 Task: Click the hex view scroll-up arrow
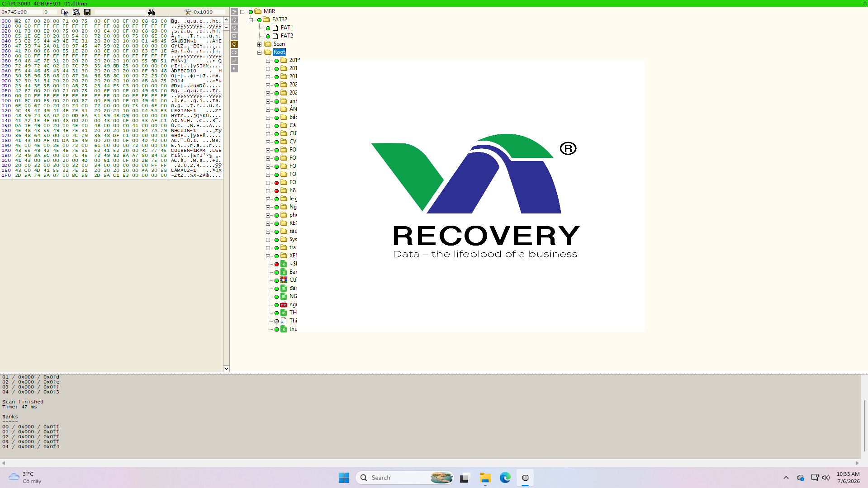tap(226, 20)
